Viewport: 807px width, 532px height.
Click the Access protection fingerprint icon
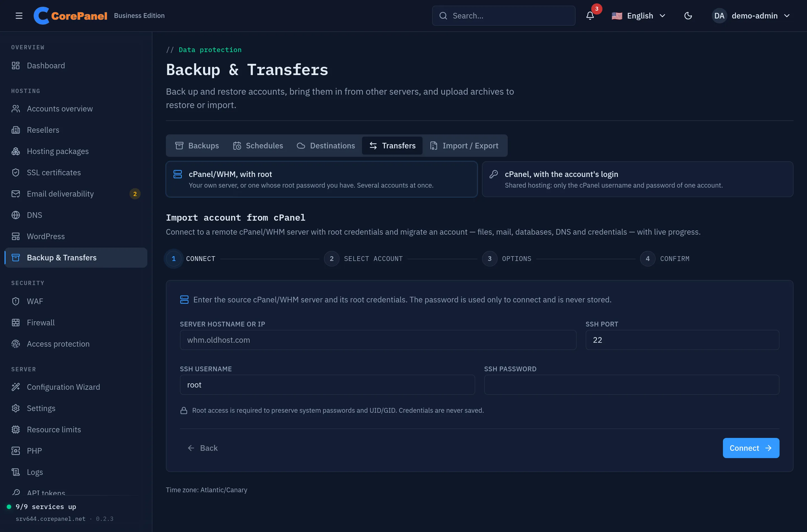point(16,344)
